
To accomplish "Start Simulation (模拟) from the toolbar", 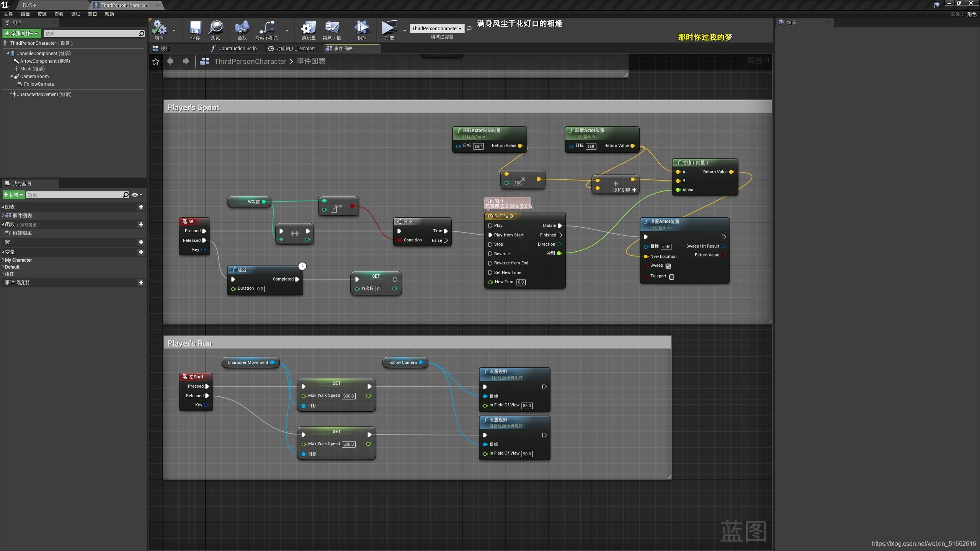I will tap(361, 28).
